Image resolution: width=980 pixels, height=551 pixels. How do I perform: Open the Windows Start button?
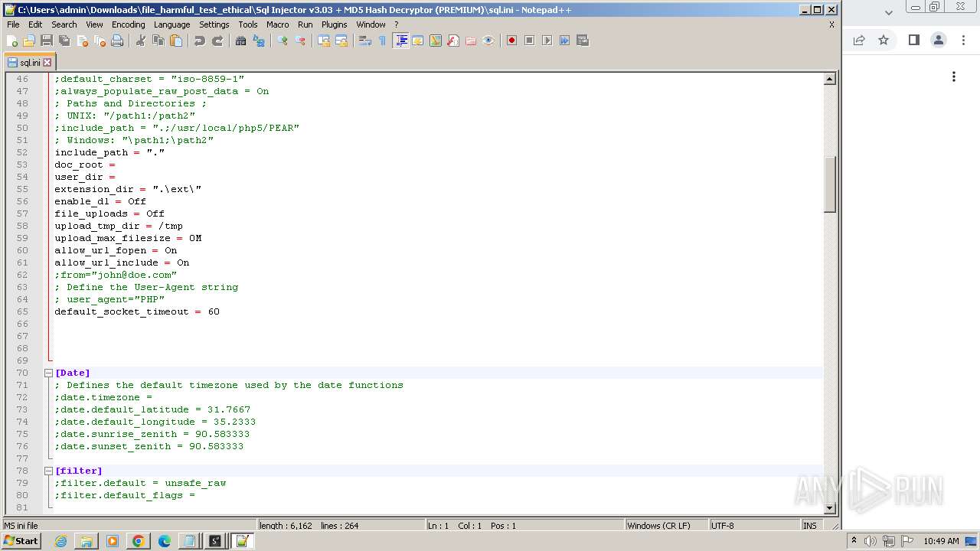21,541
